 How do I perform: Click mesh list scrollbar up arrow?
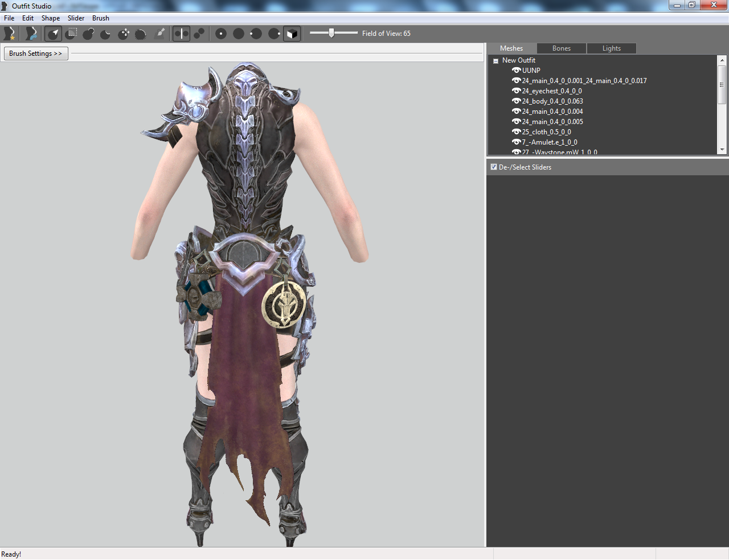(x=722, y=60)
